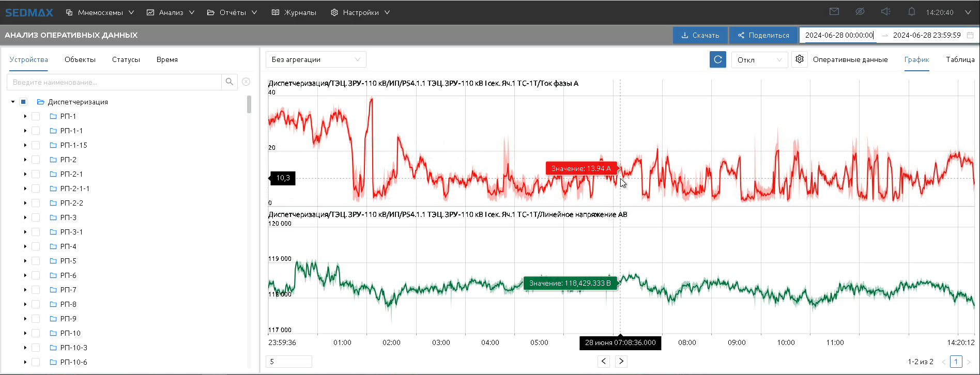The image size is (980, 375).
Task: Toggle the sound speaker icon
Action: point(885,12)
